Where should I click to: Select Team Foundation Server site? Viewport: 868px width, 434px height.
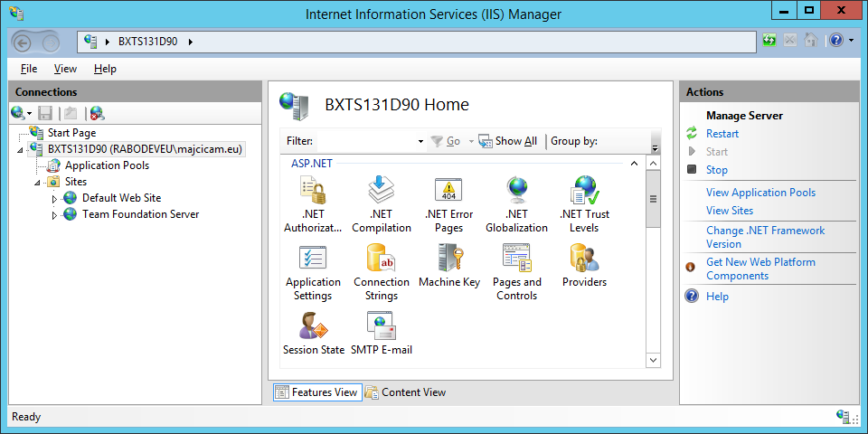pyautogui.click(x=141, y=214)
